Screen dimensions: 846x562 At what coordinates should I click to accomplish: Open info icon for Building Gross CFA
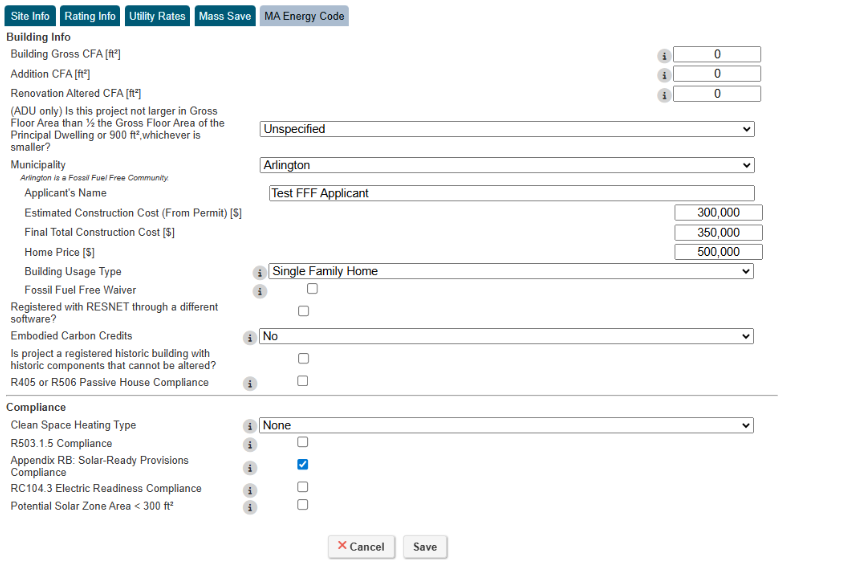click(664, 56)
